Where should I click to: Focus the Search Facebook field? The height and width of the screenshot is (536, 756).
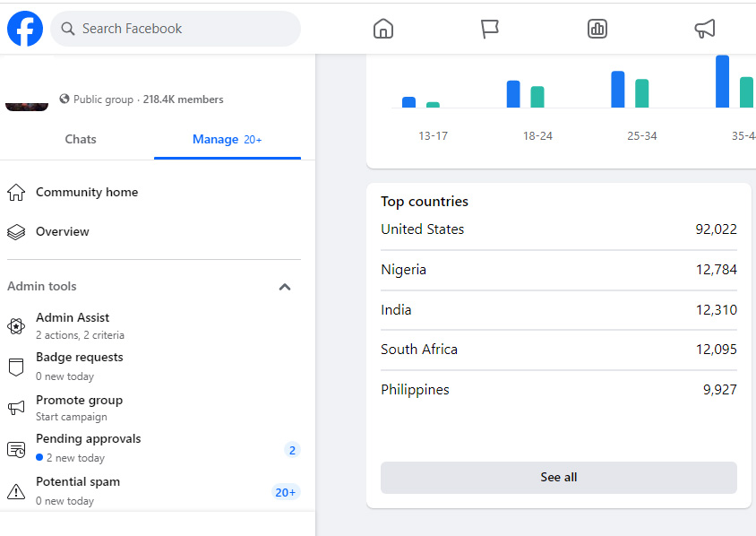176,29
